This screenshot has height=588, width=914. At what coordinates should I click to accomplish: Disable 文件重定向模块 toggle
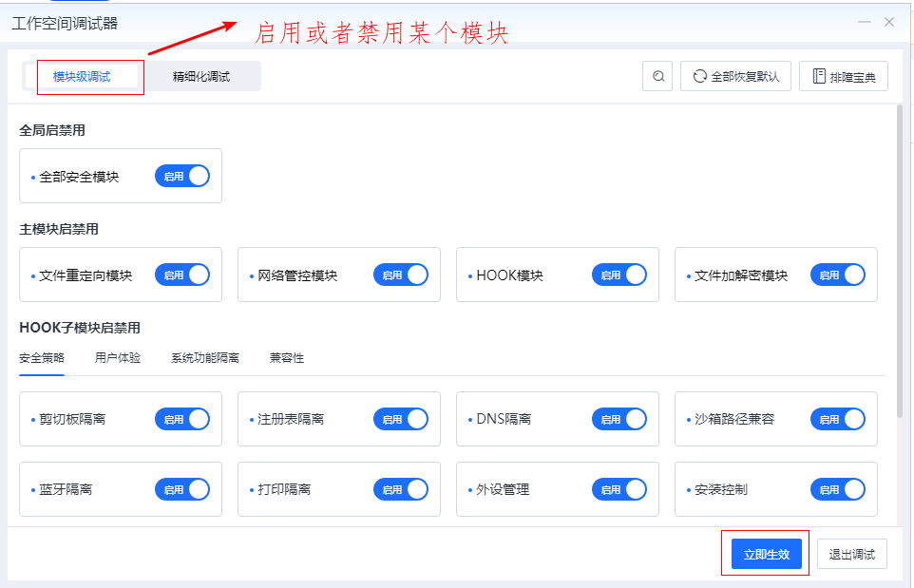182,275
